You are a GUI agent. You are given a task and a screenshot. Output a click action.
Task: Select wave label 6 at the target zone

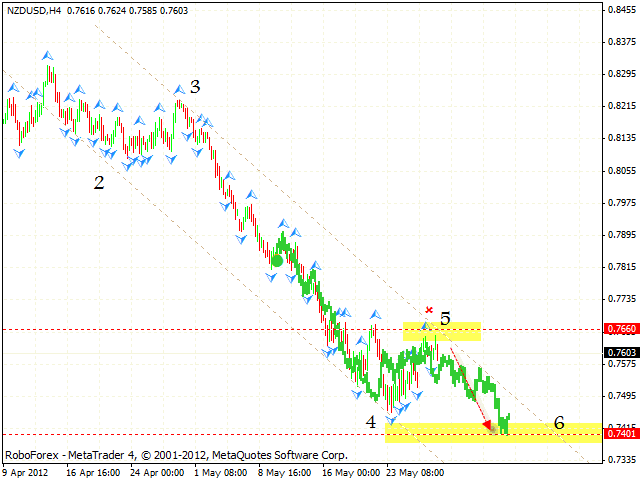559,423
